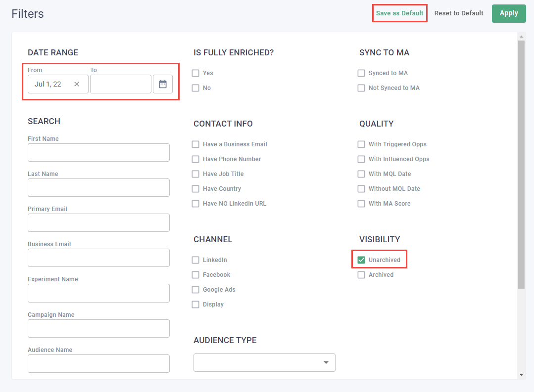Expand the Audience Type dropdown
The height and width of the screenshot is (392, 534).
pyautogui.click(x=264, y=362)
